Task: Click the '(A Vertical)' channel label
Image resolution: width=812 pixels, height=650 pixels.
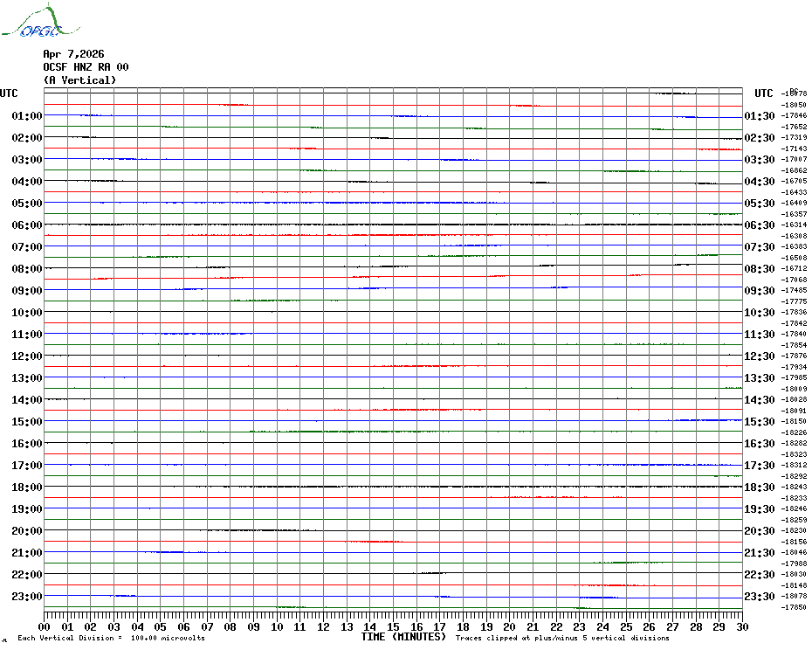Action: [79, 80]
